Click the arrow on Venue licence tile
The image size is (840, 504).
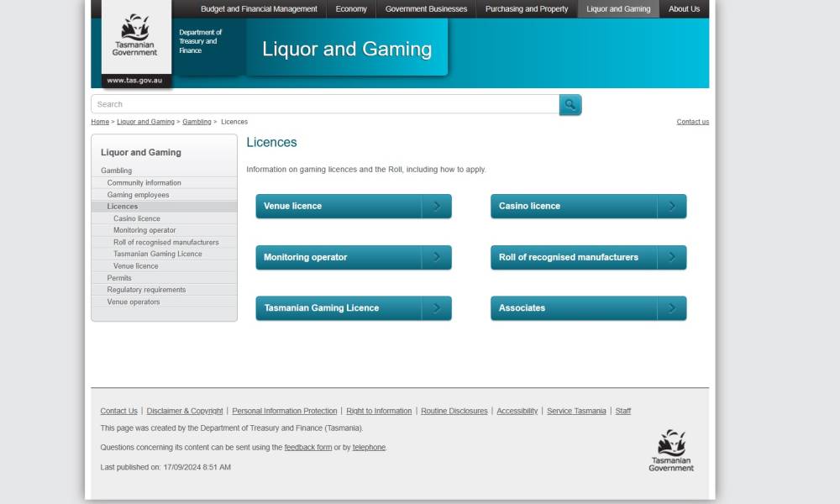click(x=436, y=207)
